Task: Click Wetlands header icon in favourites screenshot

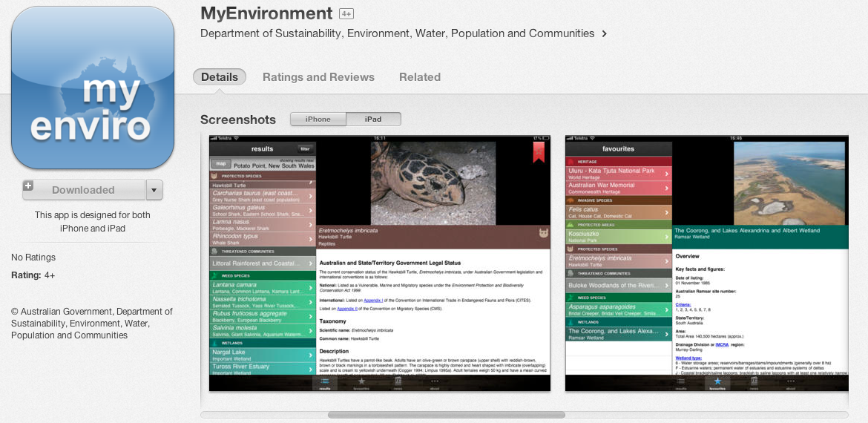Action: point(571,321)
